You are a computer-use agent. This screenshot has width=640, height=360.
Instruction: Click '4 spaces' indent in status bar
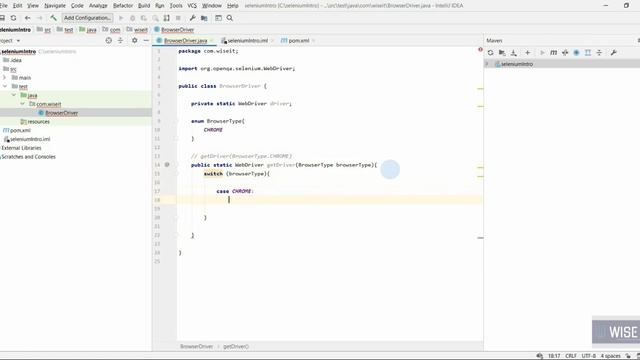pyautogui.click(x=610, y=356)
